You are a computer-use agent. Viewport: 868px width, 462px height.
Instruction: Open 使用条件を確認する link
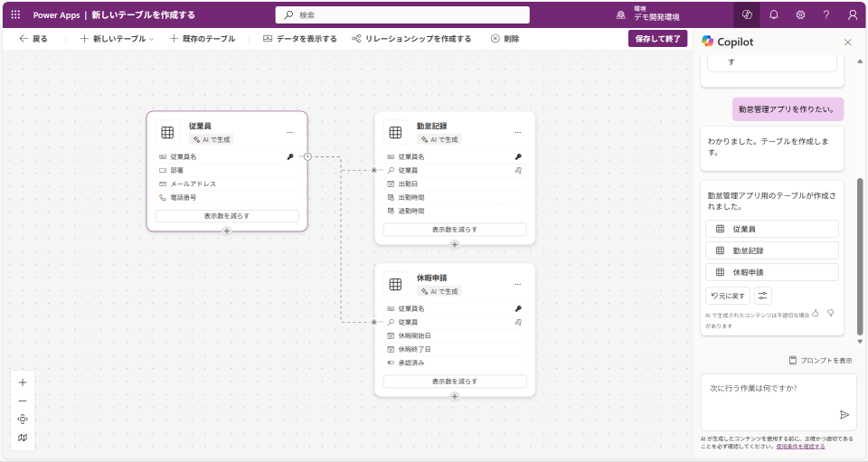[800, 447]
